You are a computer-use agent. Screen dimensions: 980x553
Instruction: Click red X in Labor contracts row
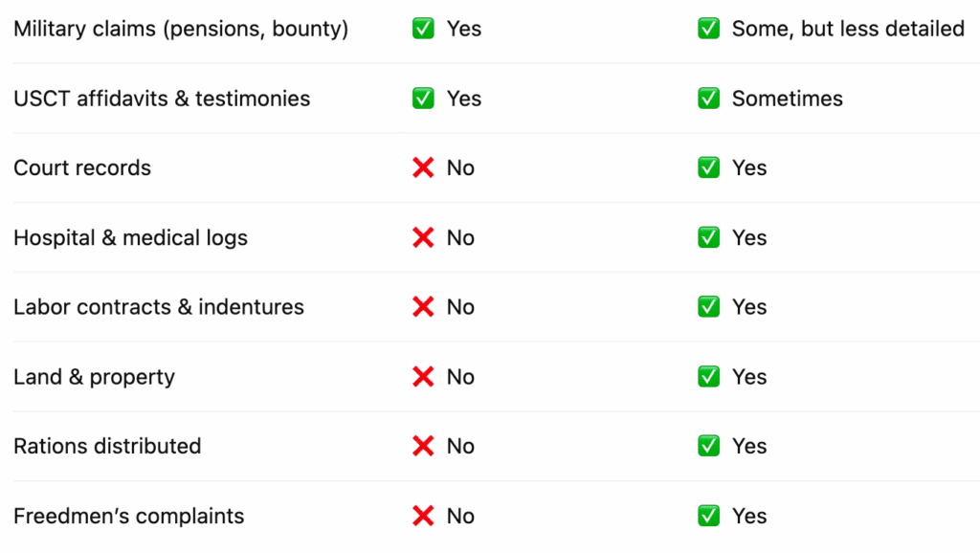[423, 307]
